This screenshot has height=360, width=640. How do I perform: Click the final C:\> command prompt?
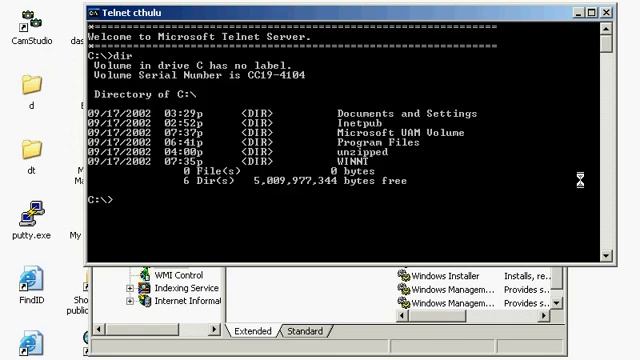100,200
